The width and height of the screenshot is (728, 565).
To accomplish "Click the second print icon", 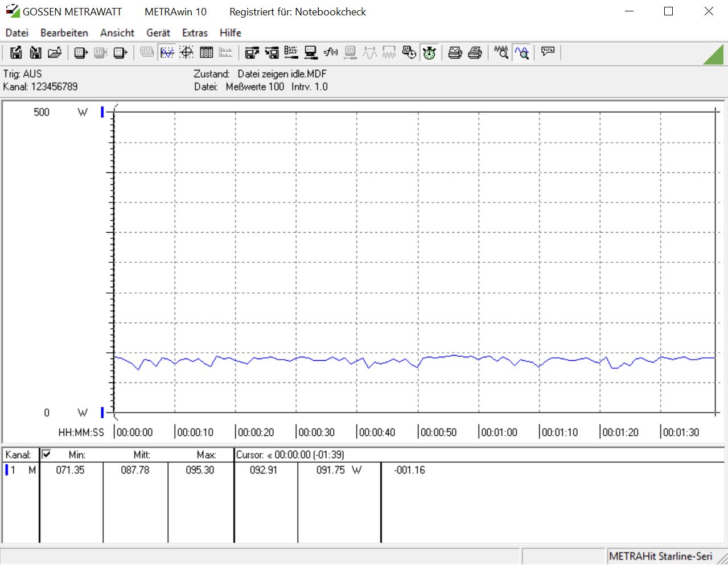I will pyautogui.click(x=475, y=53).
